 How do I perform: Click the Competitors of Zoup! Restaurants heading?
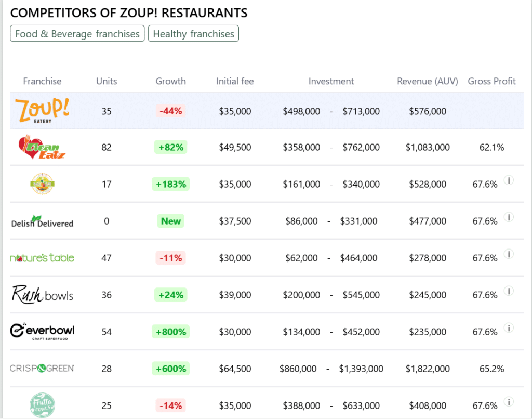coord(129,13)
